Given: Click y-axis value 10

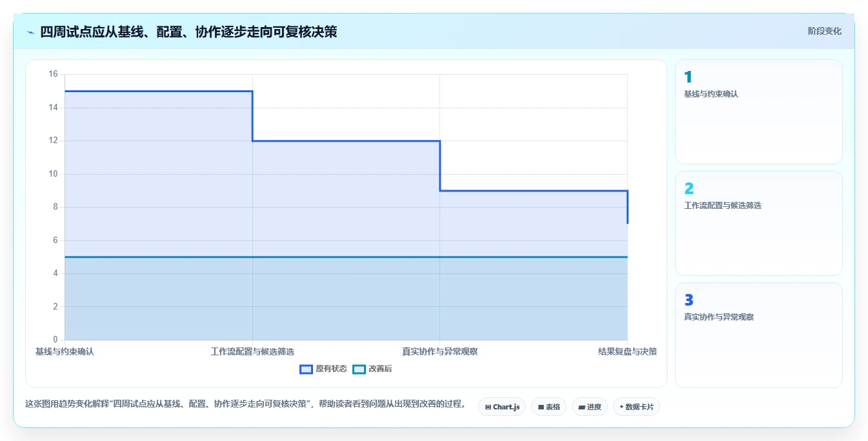Looking at the screenshot, I should click(53, 174).
